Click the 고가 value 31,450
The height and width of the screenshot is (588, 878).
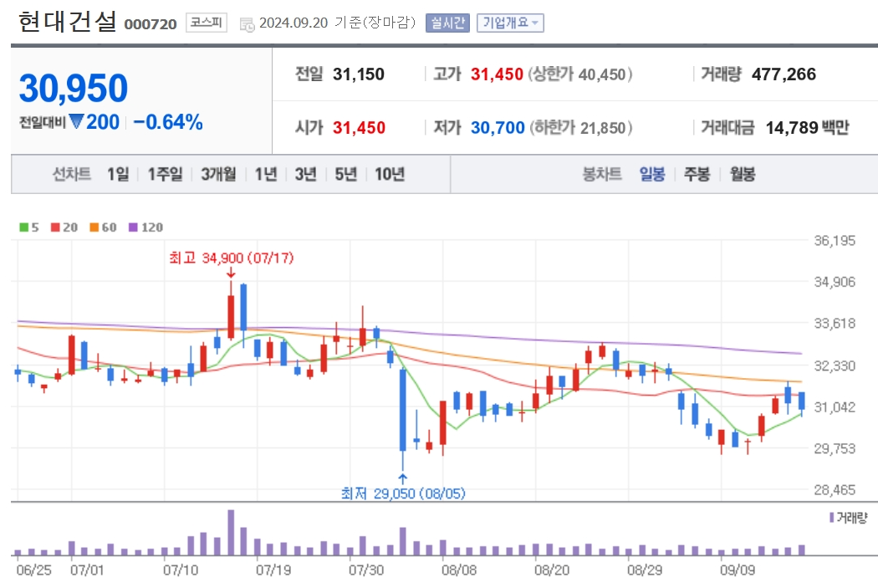(x=497, y=74)
